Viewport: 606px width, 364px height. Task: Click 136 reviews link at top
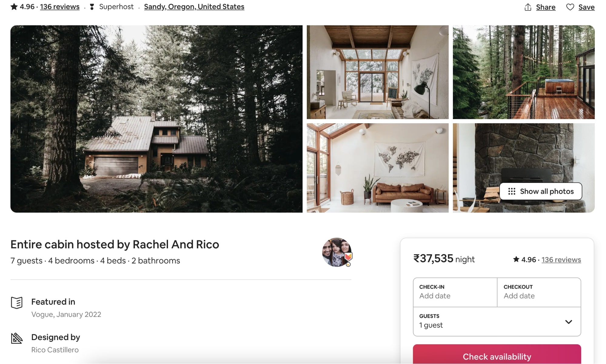[x=60, y=6]
